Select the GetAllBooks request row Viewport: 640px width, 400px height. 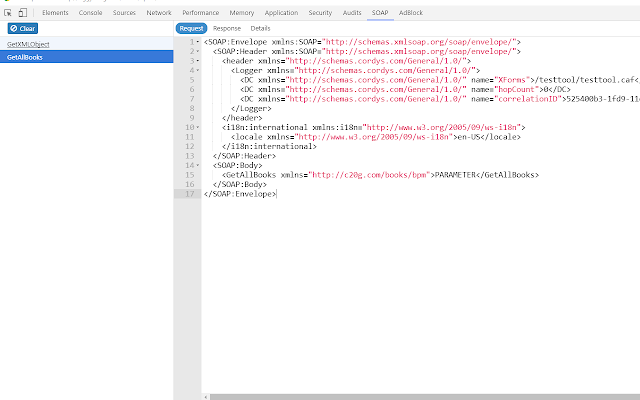87,57
